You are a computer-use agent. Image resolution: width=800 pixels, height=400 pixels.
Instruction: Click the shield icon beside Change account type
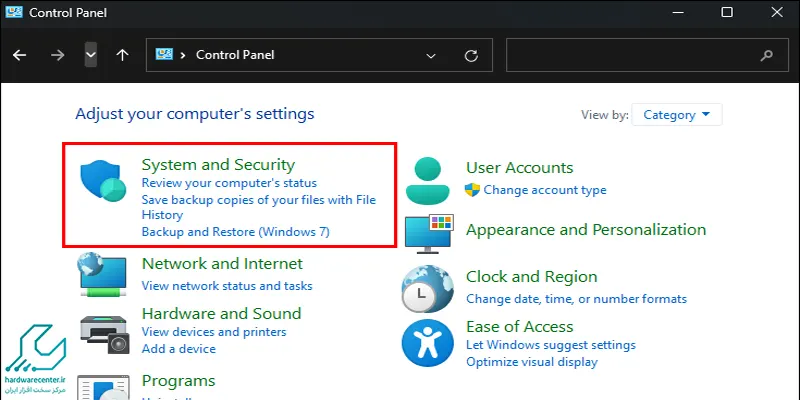472,190
